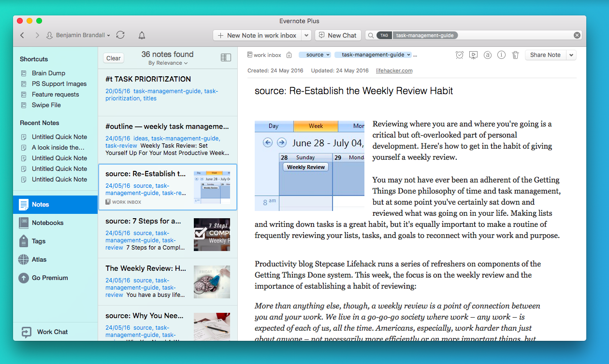Image resolution: width=609 pixels, height=364 pixels.
Task: Open lifehacker.com source link
Action: pyautogui.click(x=394, y=70)
